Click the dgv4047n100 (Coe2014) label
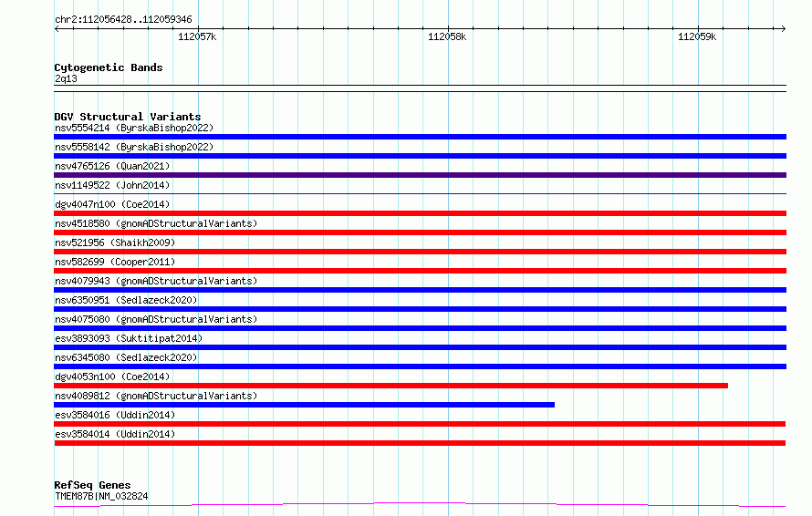 pyautogui.click(x=112, y=204)
